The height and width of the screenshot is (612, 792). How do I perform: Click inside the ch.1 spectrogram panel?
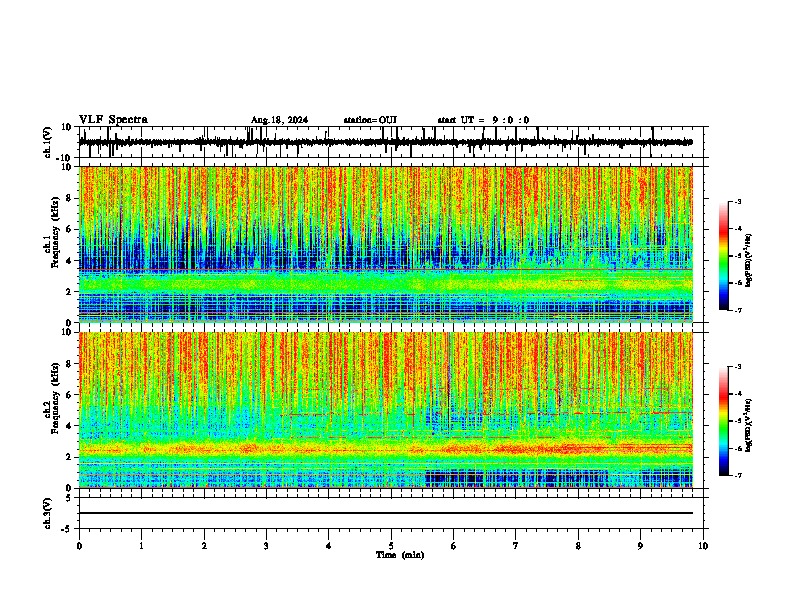point(386,244)
